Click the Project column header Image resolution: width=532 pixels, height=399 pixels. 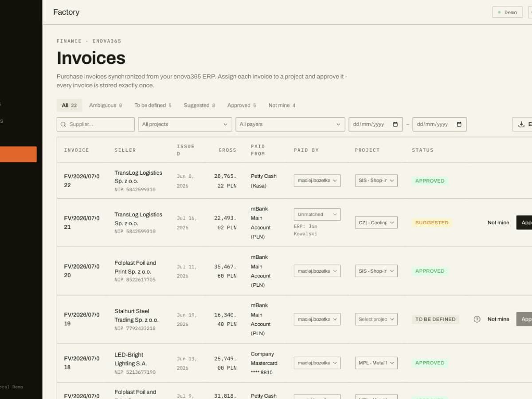point(367,150)
